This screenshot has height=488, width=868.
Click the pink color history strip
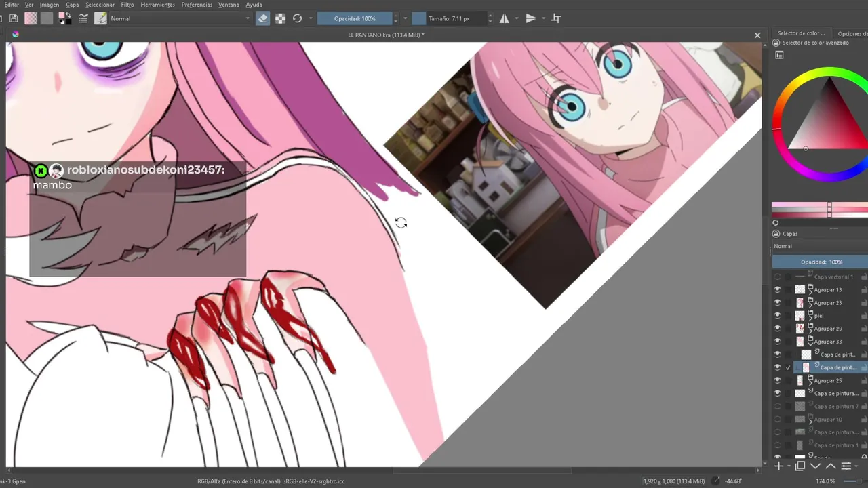(820, 206)
